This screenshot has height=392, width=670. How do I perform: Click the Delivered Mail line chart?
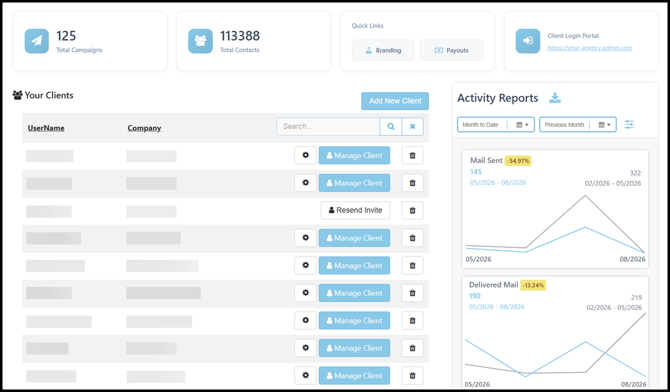(x=555, y=345)
